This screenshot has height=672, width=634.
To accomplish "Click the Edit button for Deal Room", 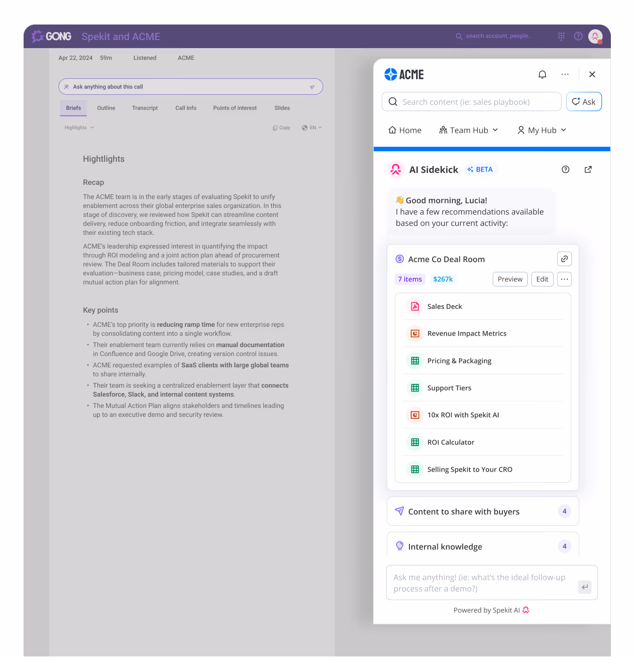I will click(542, 279).
